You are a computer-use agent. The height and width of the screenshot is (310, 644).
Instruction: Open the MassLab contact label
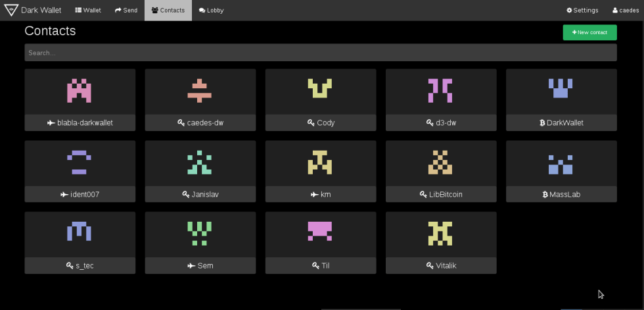[x=561, y=194]
